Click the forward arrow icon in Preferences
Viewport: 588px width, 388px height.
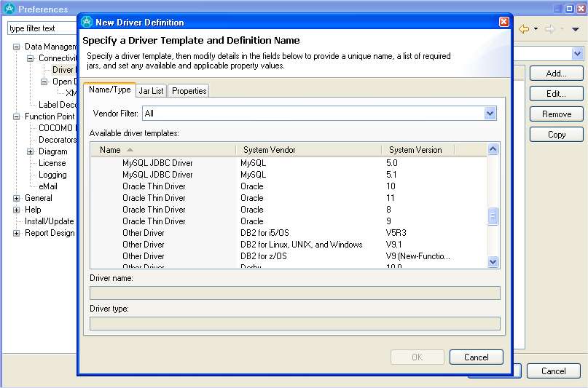pyautogui.click(x=550, y=29)
